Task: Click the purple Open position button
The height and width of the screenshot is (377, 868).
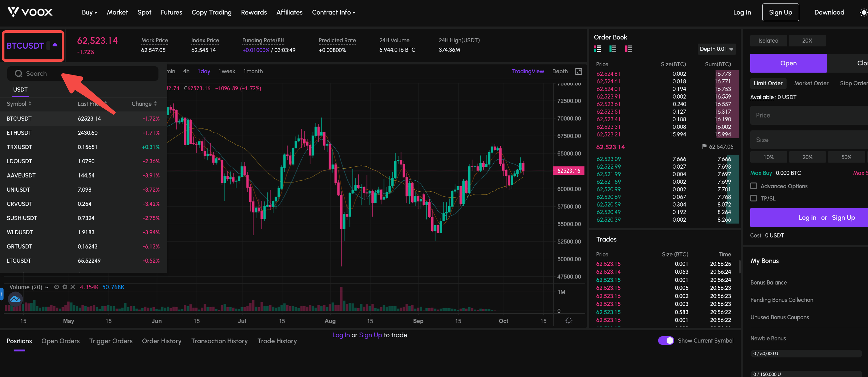Action: (x=788, y=63)
